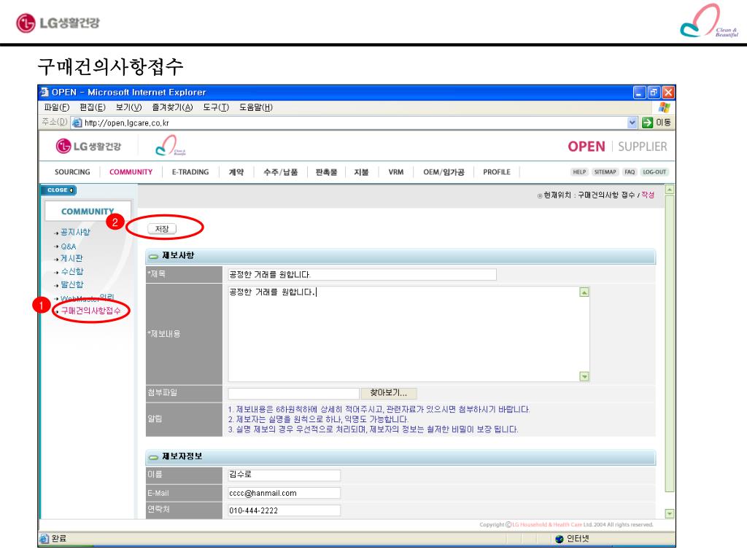
Task: Click the COMMUNITY sidebar heading
Action: [88, 211]
